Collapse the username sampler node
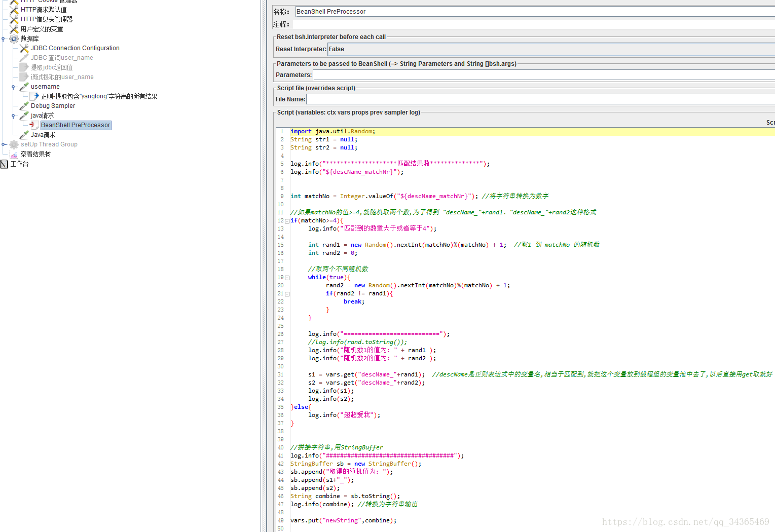Viewport: 775px width, 532px height. point(13,87)
